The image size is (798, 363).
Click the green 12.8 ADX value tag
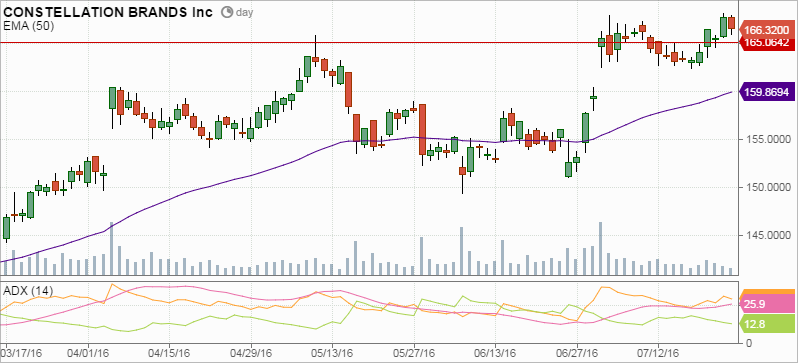(766, 323)
